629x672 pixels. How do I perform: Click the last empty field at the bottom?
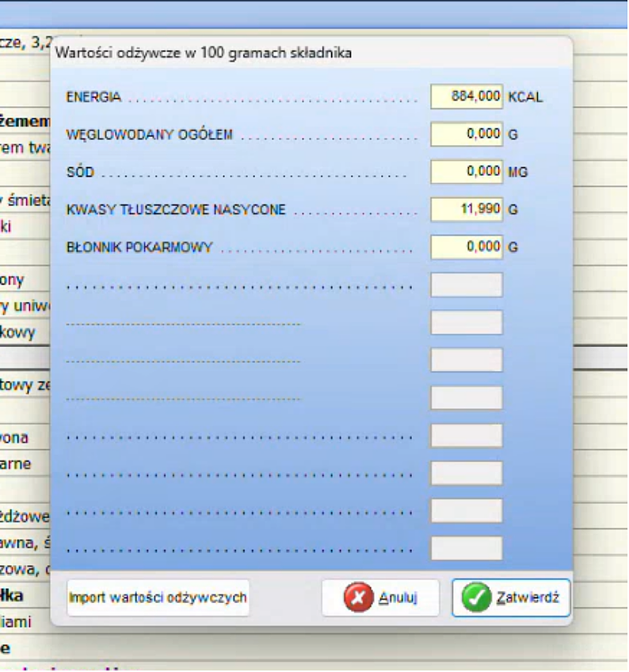coord(466,548)
